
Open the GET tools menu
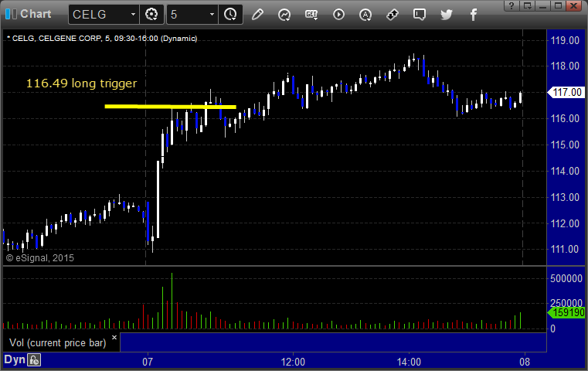(x=311, y=15)
